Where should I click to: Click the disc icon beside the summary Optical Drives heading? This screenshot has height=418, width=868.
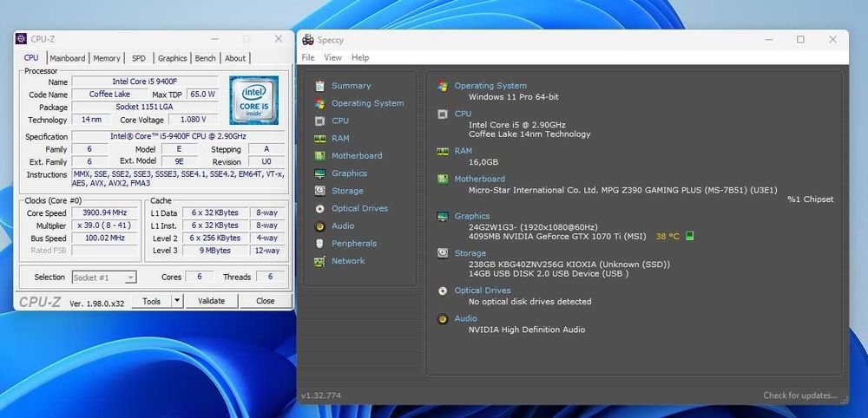(443, 291)
